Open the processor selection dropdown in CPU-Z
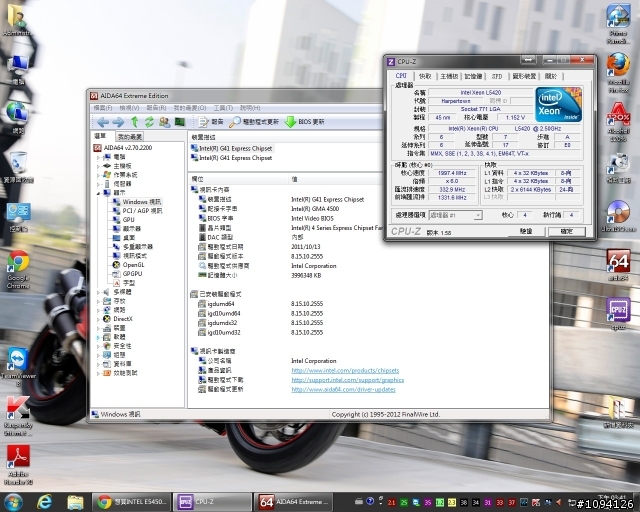This screenshot has height=512, width=640. tap(478, 215)
